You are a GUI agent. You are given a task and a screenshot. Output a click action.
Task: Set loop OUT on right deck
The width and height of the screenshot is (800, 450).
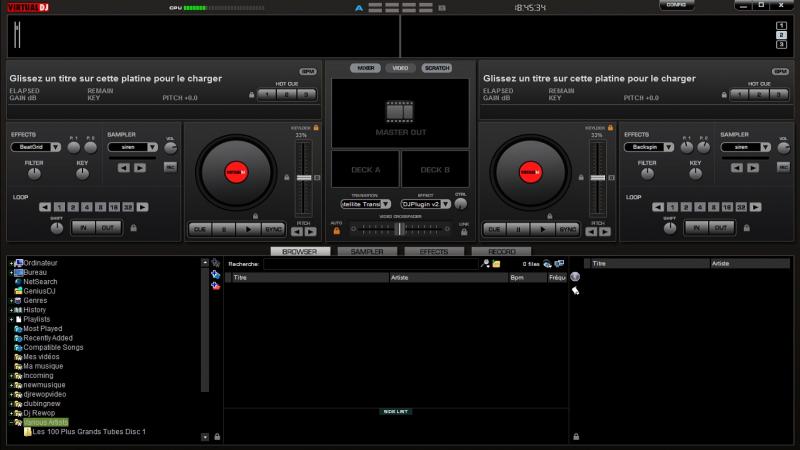[720, 228]
